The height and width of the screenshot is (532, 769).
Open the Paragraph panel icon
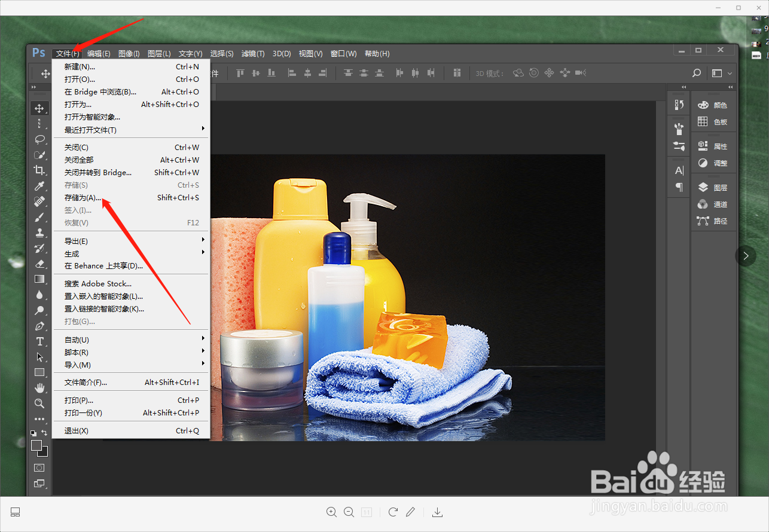[x=679, y=187]
